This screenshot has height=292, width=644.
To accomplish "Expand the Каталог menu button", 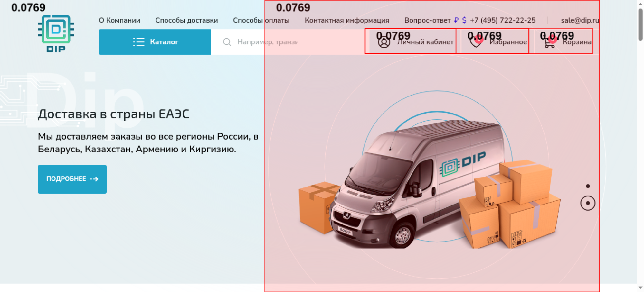I will coord(155,42).
